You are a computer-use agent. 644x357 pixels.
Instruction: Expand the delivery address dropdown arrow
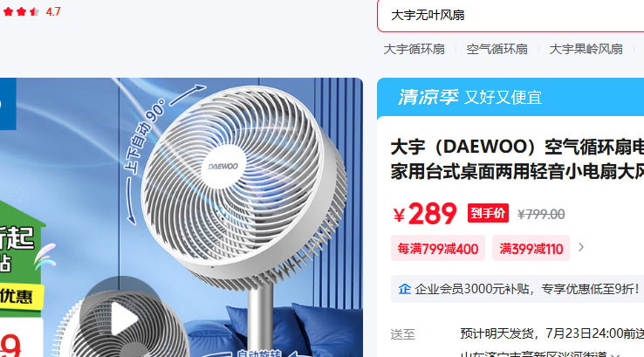pos(615,354)
